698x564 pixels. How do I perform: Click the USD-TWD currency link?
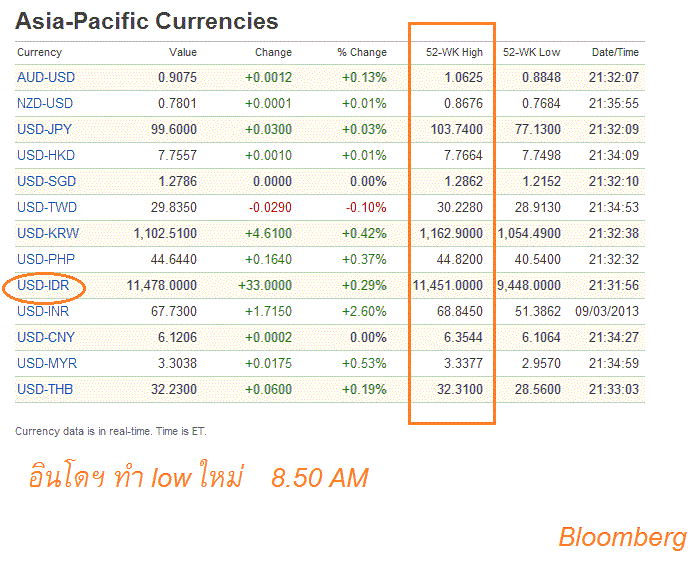(x=47, y=207)
